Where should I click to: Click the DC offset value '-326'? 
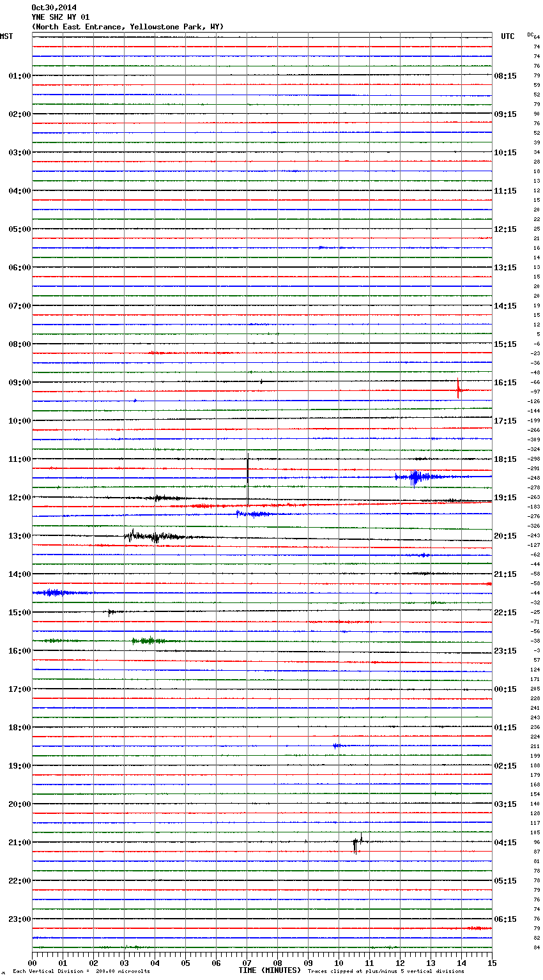coord(534,526)
